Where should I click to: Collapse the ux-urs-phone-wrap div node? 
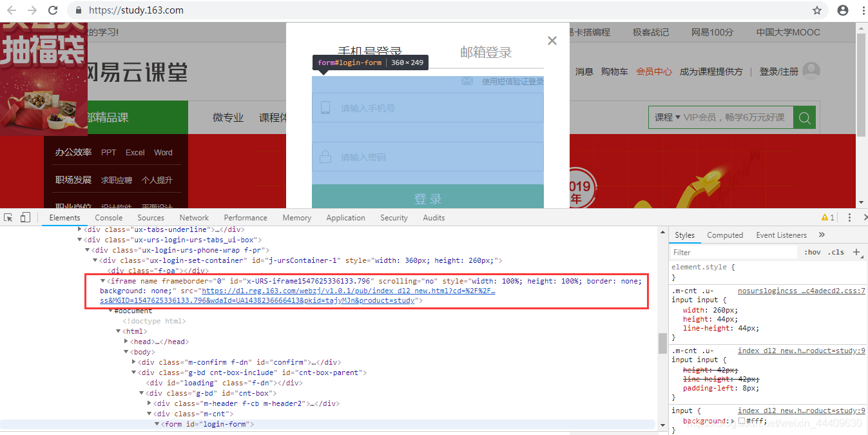pos(88,250)
